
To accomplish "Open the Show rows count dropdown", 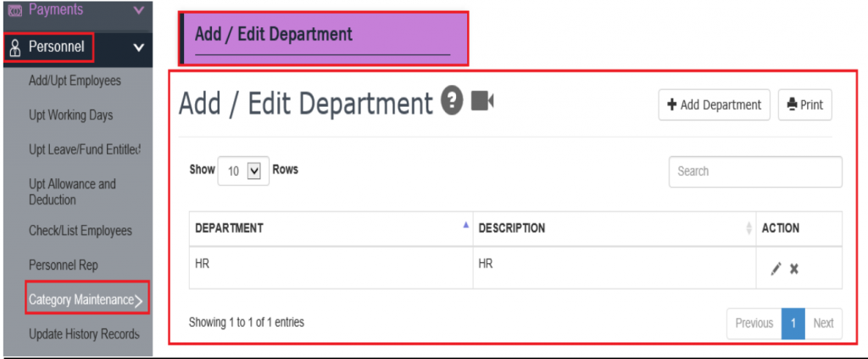I will [242, 171].
